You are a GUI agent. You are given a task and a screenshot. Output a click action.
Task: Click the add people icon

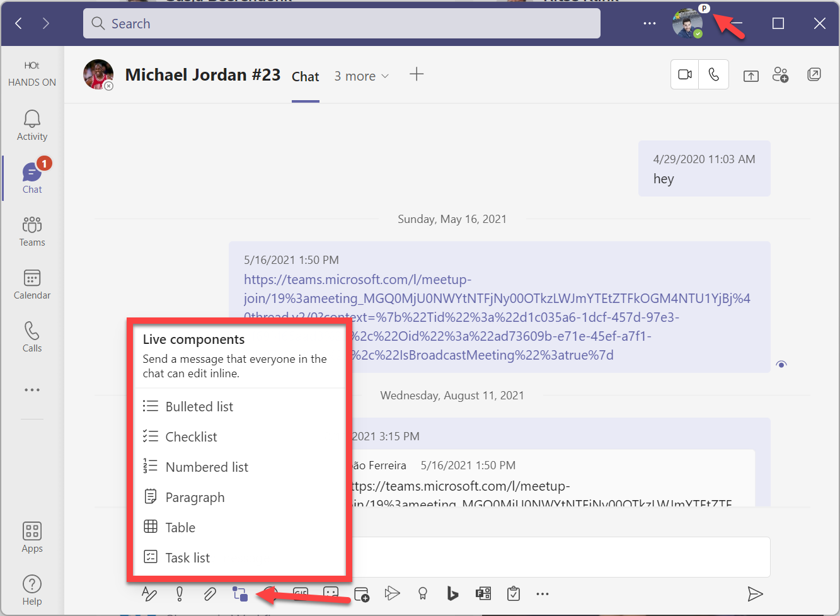coord(781,75)
